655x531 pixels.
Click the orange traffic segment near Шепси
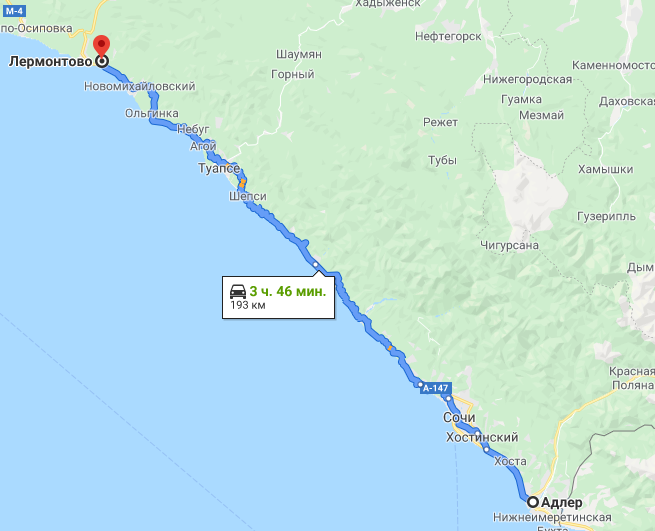(242, 183)
